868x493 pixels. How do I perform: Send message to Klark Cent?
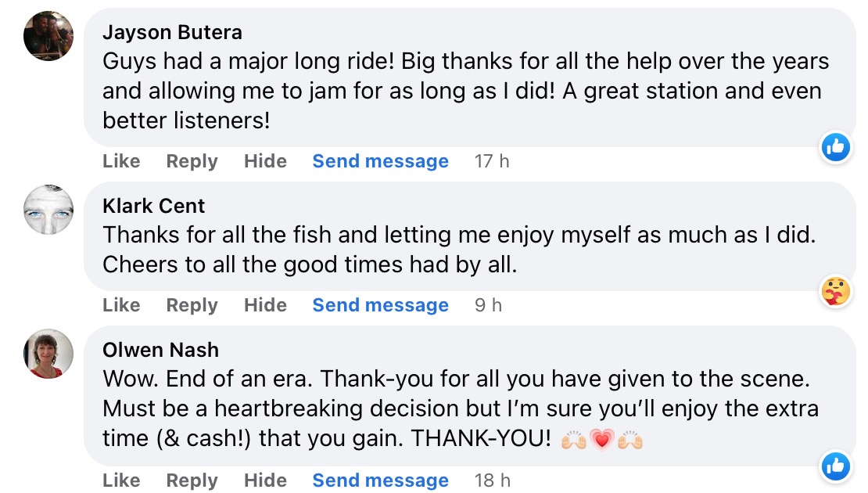380,305
